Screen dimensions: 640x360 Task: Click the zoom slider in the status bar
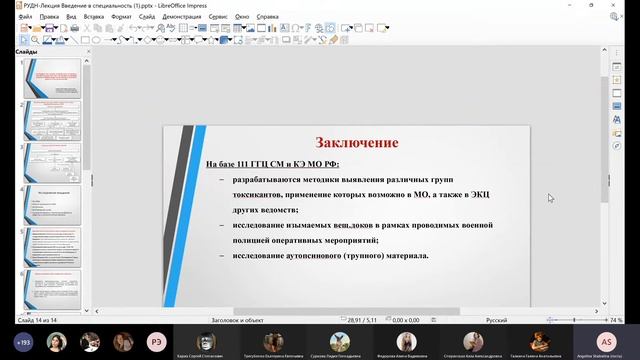coord(578,320)
